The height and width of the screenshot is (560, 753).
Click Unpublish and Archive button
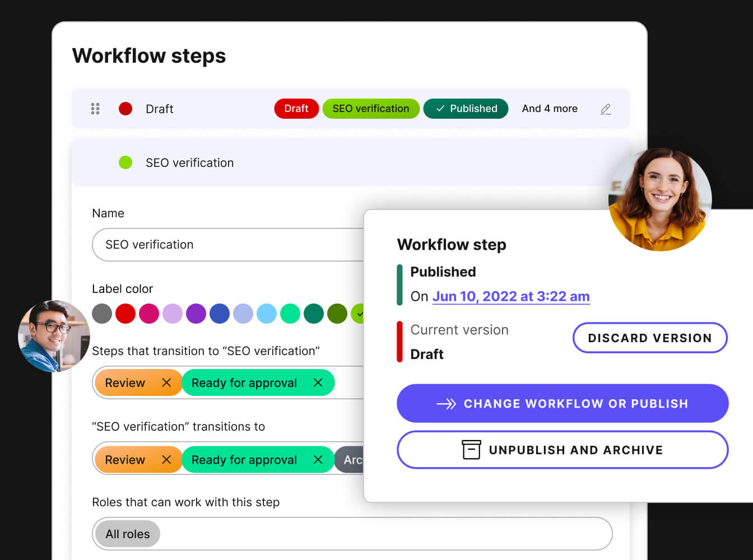point(563,450)
